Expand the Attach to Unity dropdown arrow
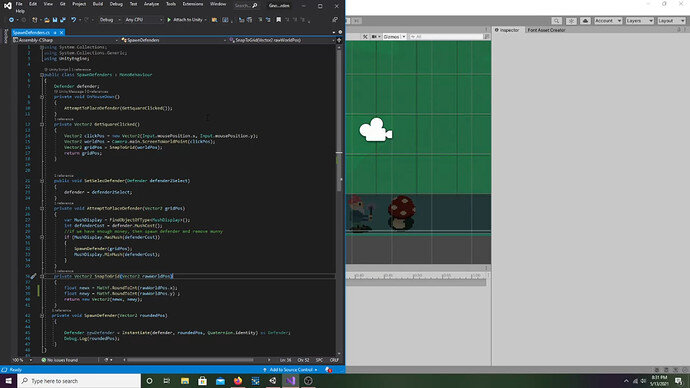 pos(206,20)
